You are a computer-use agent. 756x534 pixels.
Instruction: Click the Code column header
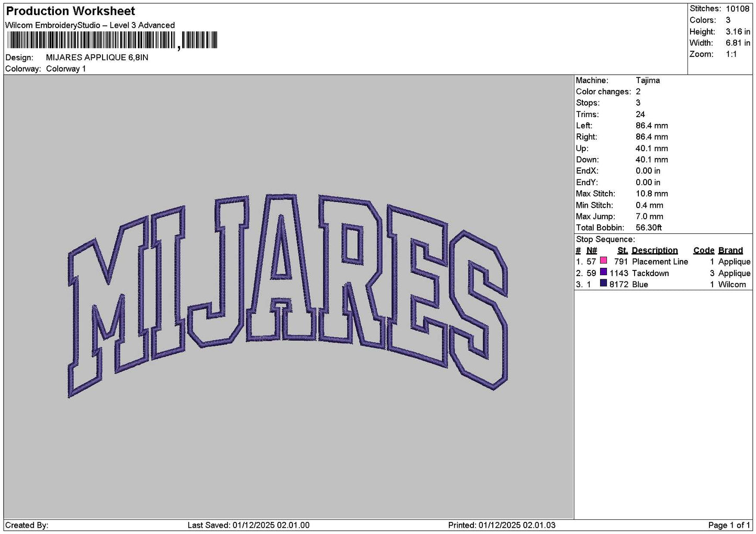point(704,251)
